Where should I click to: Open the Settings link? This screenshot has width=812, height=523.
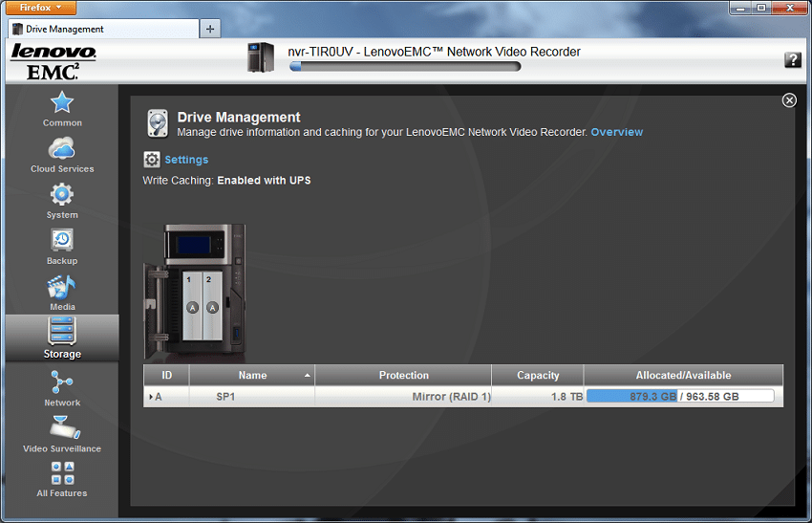186,160
